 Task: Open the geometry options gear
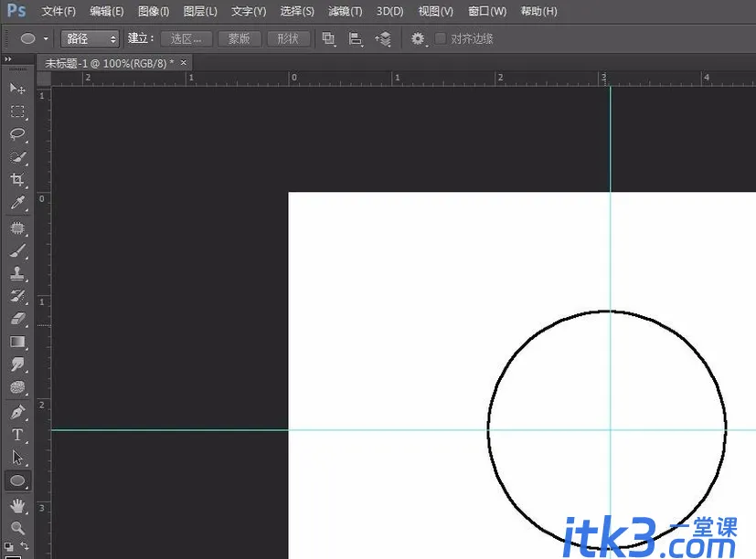[418, 38]
